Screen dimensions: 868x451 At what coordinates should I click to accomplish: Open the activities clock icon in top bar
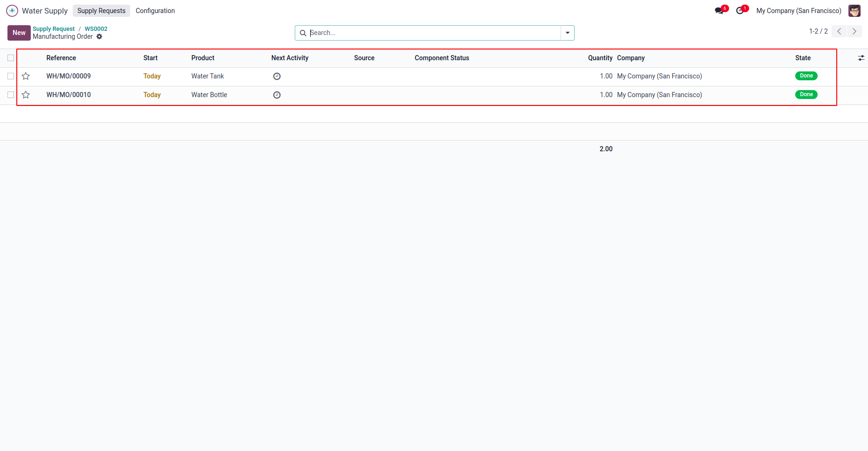[x=740, y=11]
